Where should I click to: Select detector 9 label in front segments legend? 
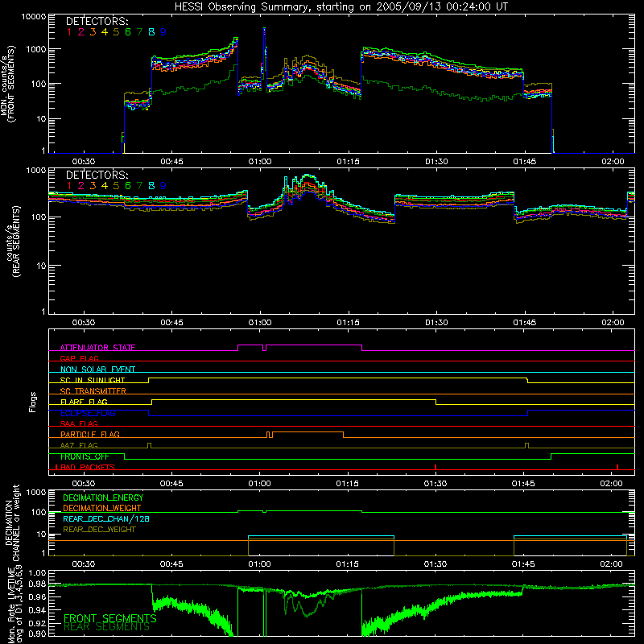163,32
